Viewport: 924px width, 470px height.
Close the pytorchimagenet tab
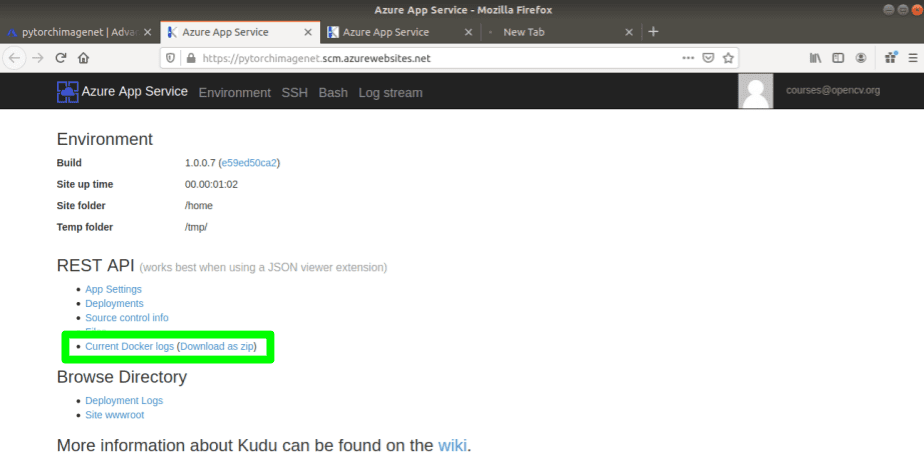tap(148, 32)
